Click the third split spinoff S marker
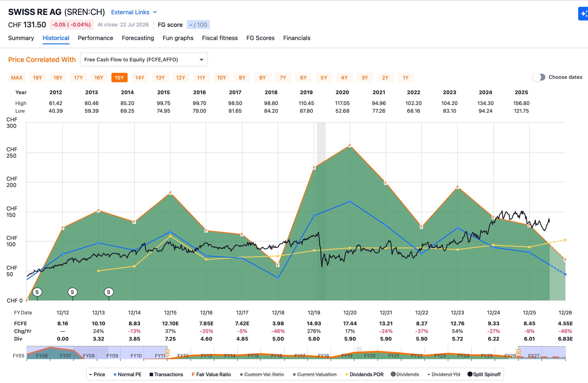The height and width of the screenshot is (383, 588). point(109,292)
